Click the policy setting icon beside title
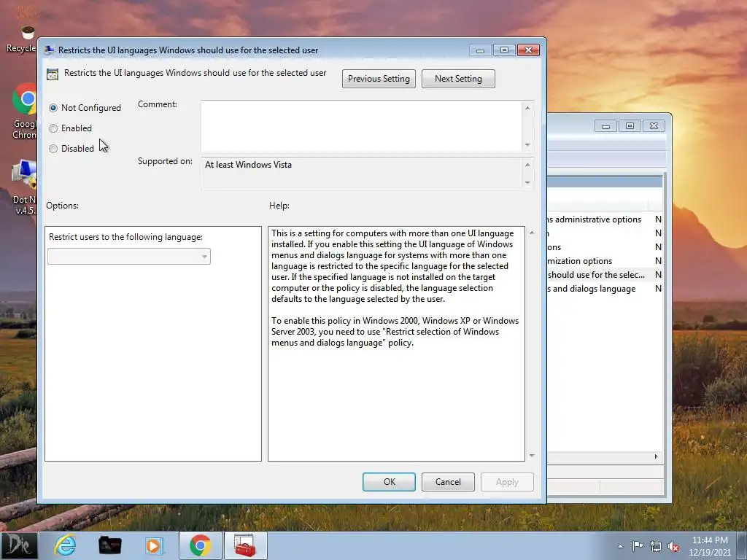The image size is (747, 560). pos(53,74)
